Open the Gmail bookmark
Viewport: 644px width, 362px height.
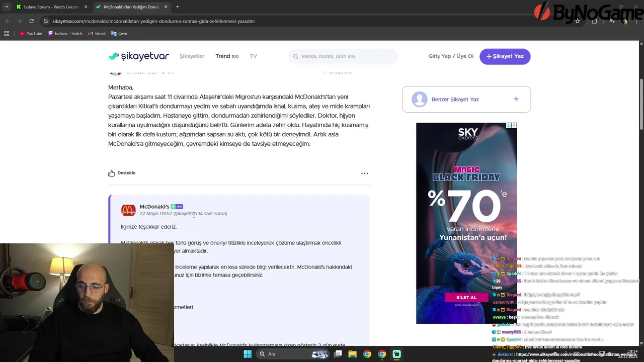click(97, 33)
